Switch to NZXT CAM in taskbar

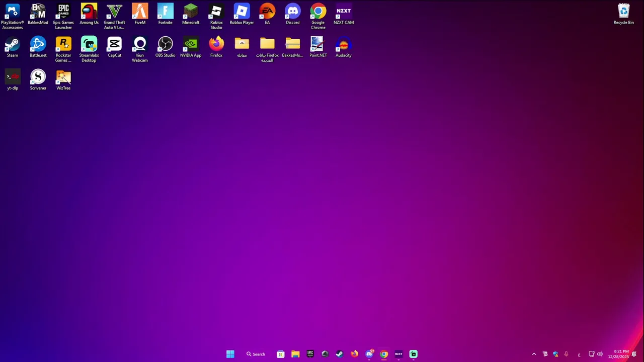click(398, 354)
